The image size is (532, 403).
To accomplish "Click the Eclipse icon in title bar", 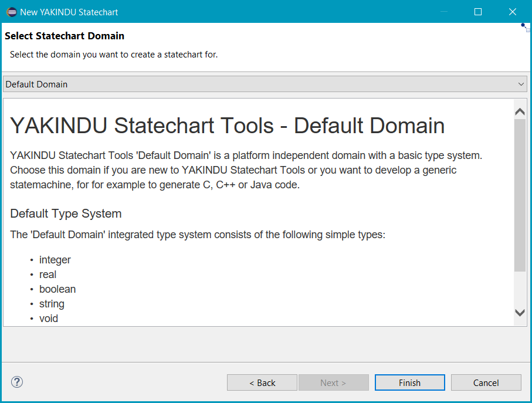I will (12, 12).
